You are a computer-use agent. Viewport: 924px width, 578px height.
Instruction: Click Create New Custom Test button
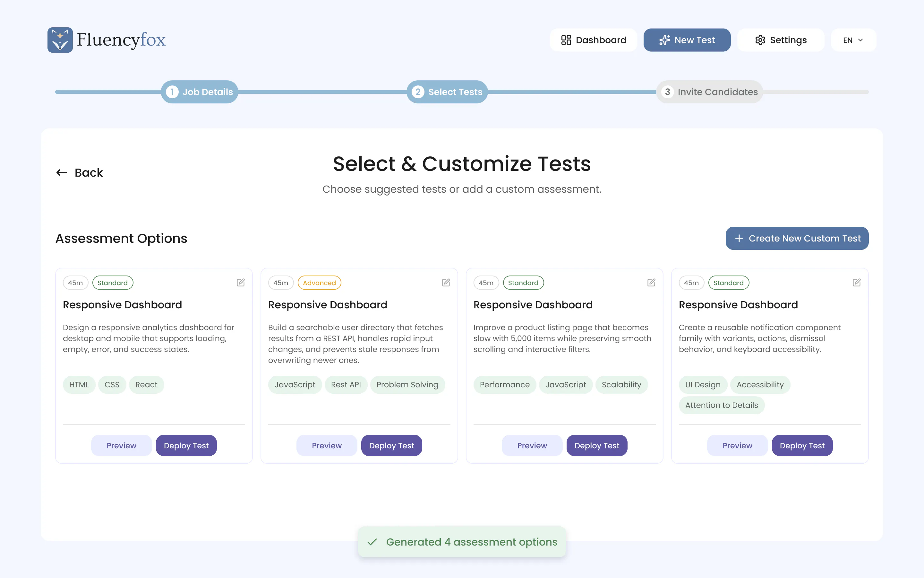click(x=797, y=238)
